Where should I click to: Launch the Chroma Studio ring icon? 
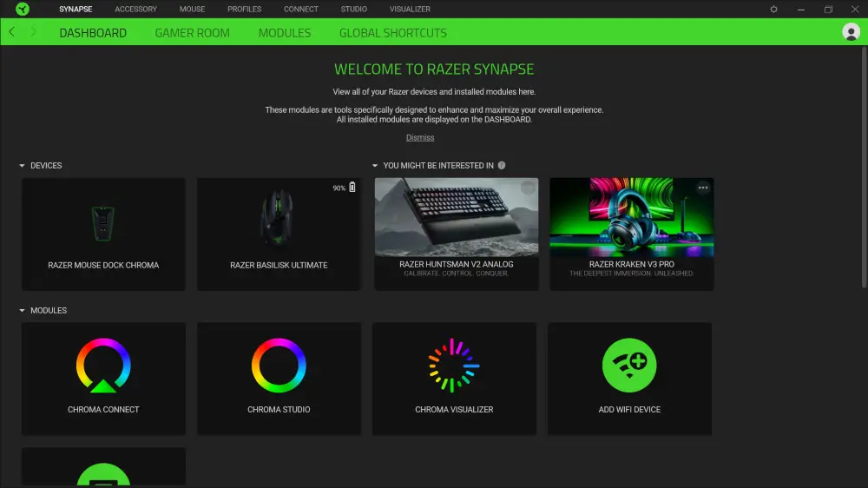(279, 366)
